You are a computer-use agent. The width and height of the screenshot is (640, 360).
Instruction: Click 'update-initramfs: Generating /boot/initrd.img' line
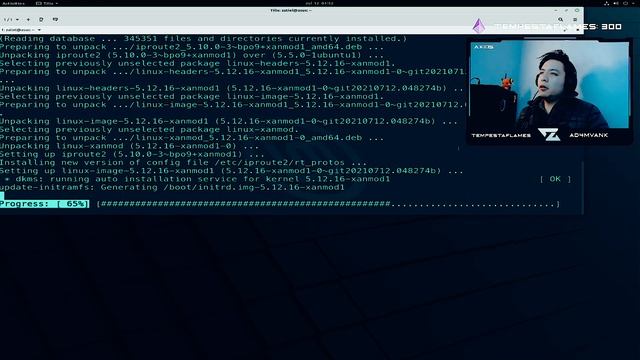(172, 187)
